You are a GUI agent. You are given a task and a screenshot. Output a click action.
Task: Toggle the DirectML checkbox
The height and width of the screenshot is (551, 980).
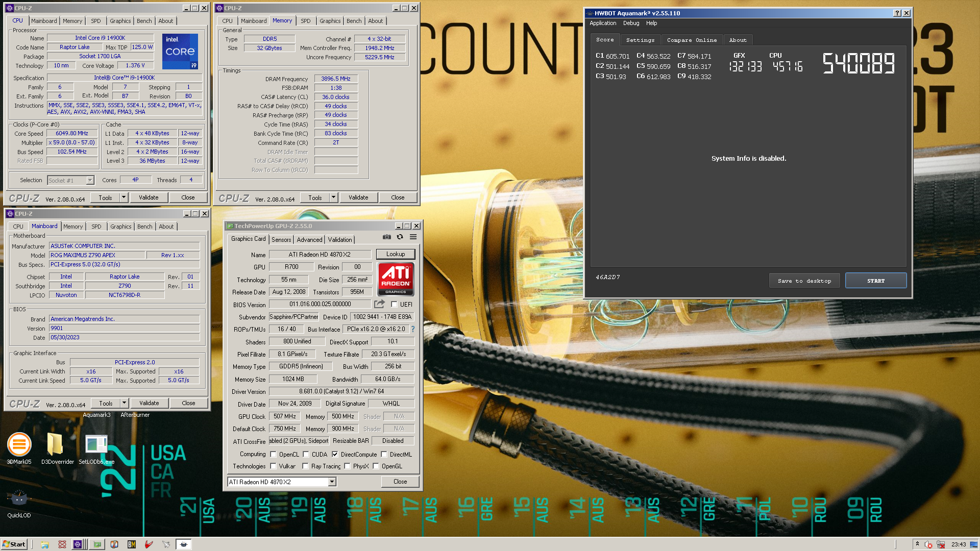pos(384,454)
